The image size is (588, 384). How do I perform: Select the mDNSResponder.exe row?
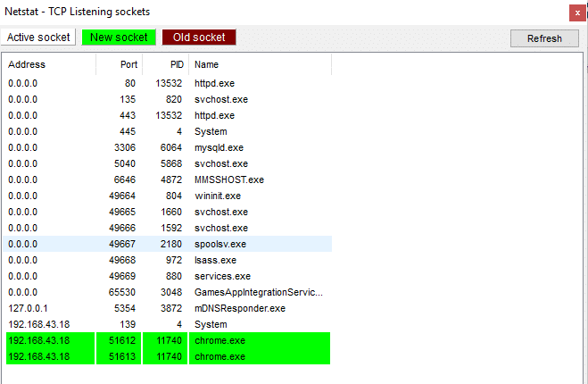(x=239, y=308)
